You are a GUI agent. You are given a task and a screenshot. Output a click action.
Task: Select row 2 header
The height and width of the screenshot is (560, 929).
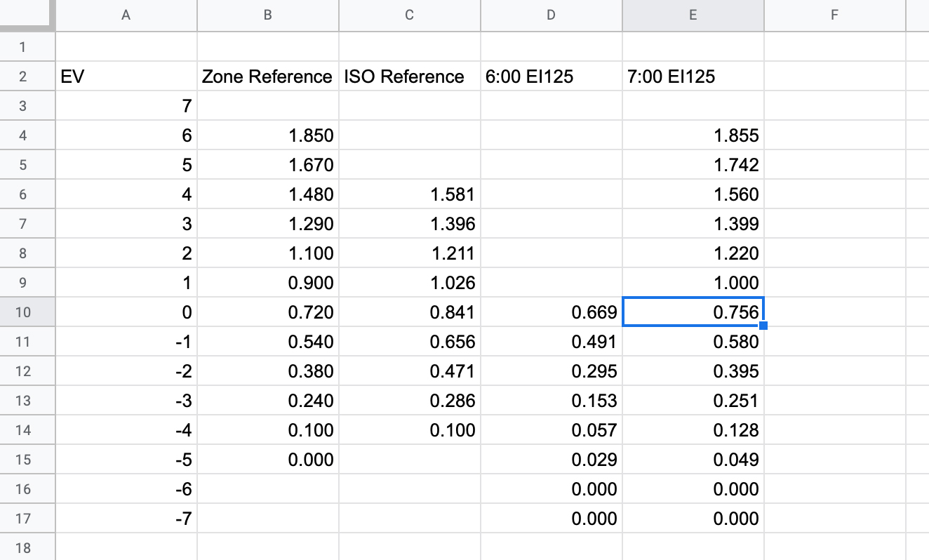23,76
